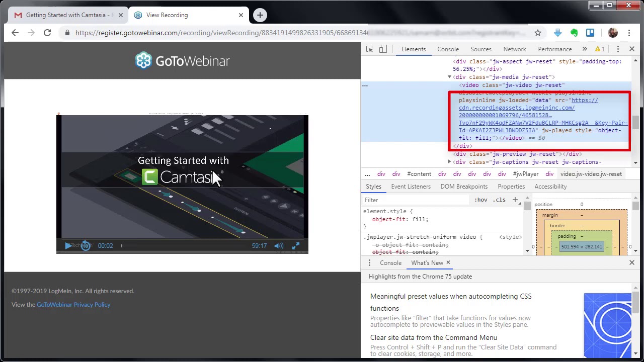
Task: Add a new style rule with plus
Action: 515,200
